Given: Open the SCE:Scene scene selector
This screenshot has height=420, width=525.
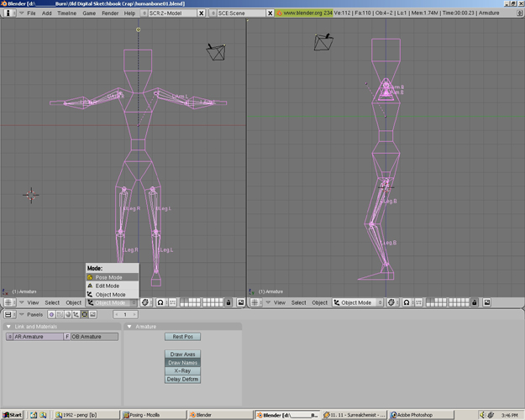Looking at the screenshot, I should 238,13.
